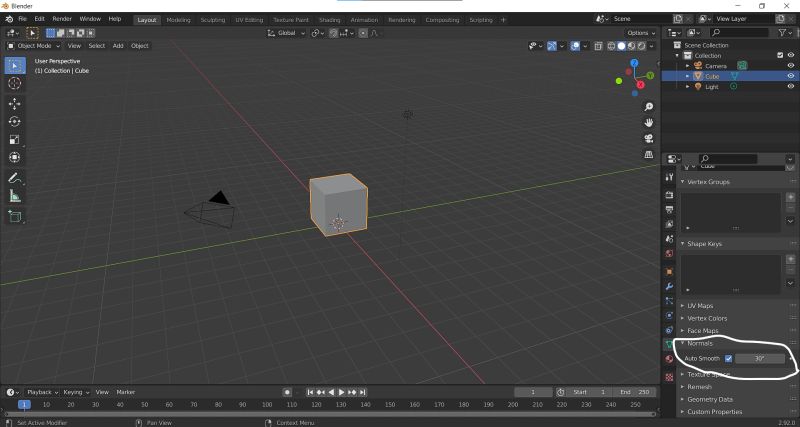Click the hand Move view icon
800x427 pixels.
tap(648, 122)
